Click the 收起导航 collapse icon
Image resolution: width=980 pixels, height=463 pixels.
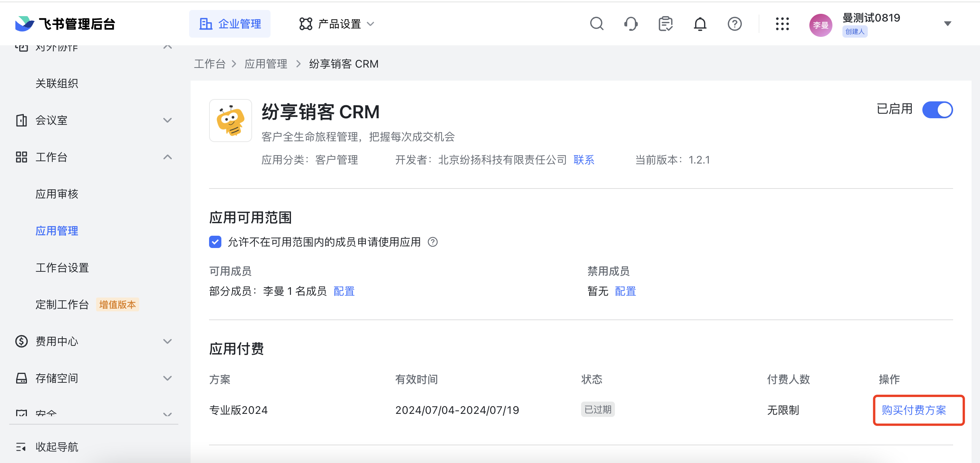click(21, 447)
